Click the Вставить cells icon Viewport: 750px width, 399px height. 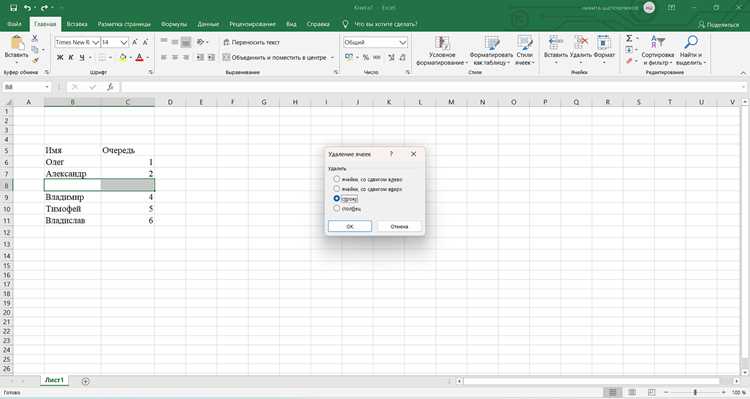[x=555, y=43]
